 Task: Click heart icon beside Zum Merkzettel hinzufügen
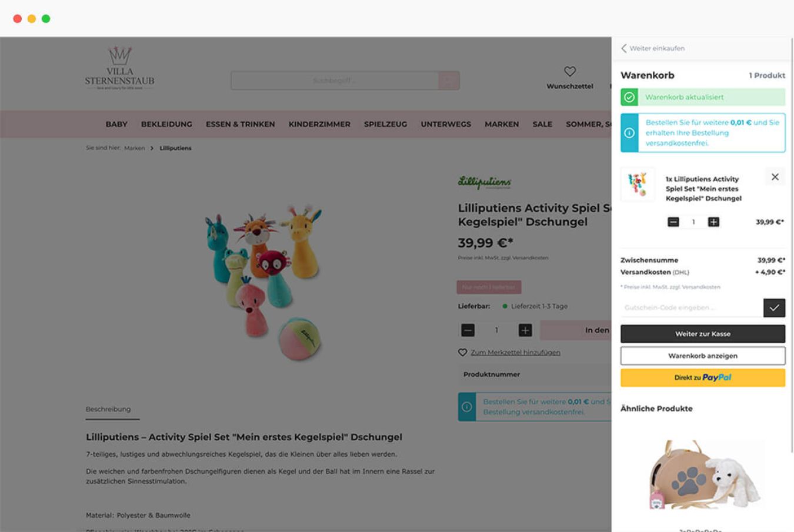click(x=462, y=353)
